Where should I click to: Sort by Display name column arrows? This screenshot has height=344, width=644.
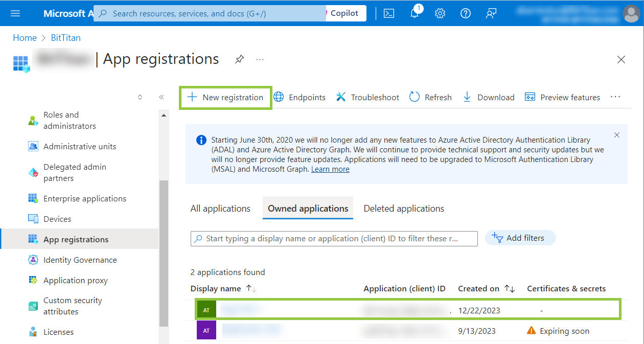[251, 289]
